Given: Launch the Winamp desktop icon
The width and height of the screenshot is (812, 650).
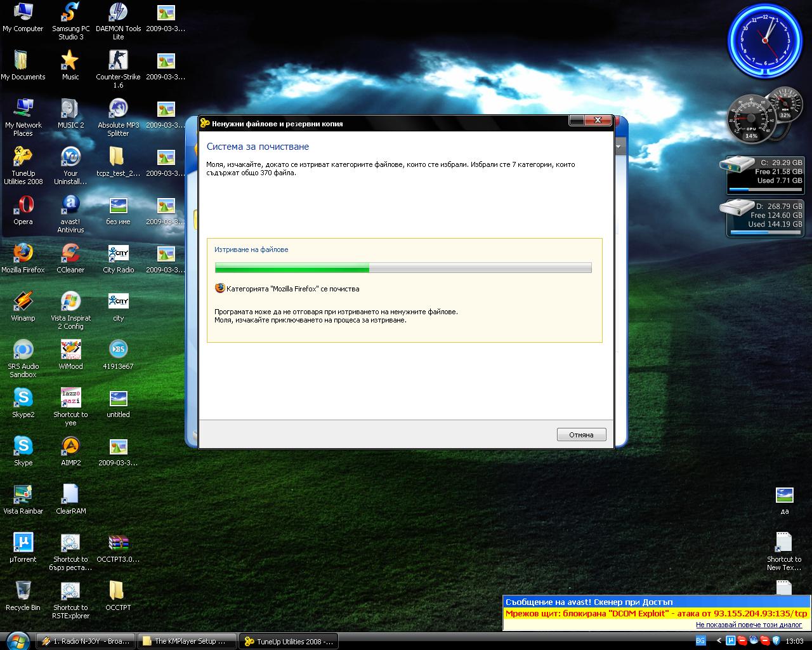Looking at the screenshot, I should click(x=23, y=307).
